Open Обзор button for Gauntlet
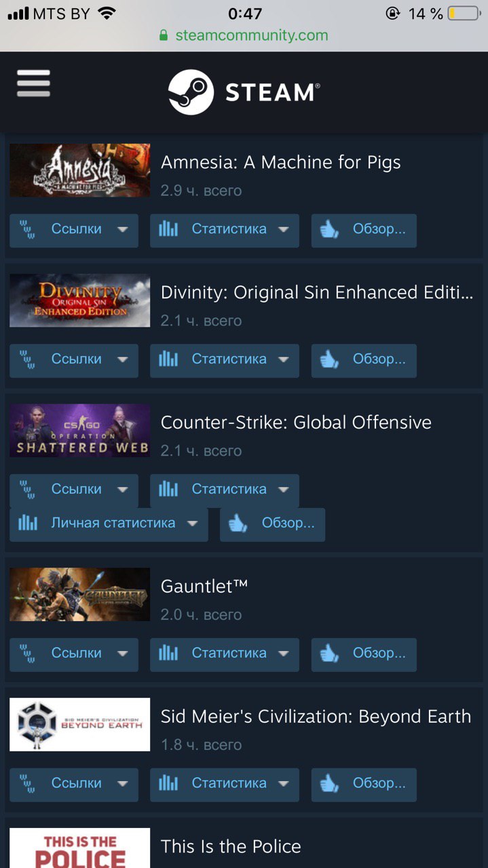 [364, 654]
